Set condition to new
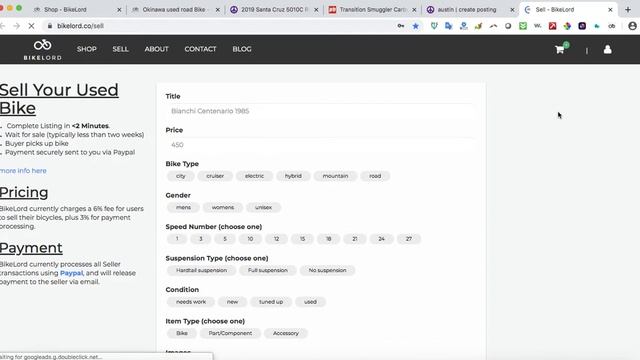 (232, 302)
